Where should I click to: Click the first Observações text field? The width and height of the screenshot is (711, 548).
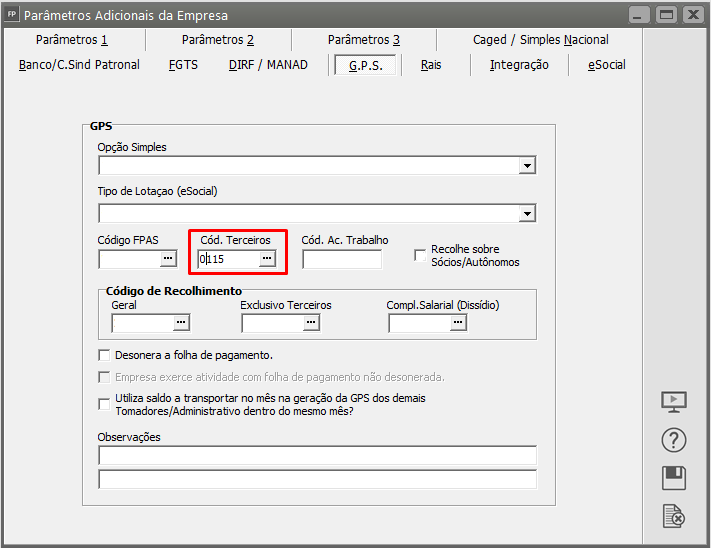tap(317, 456)
